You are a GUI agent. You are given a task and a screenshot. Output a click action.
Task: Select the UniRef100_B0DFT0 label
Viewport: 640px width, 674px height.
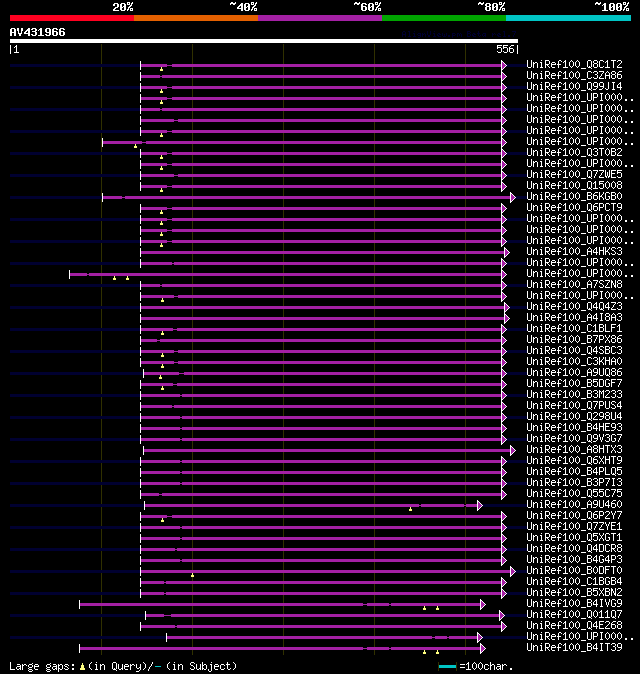[x=574, y=571]
